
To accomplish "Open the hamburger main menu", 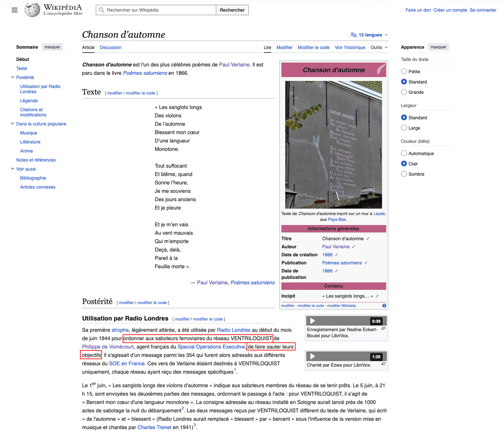I will [x=14, y=10].
